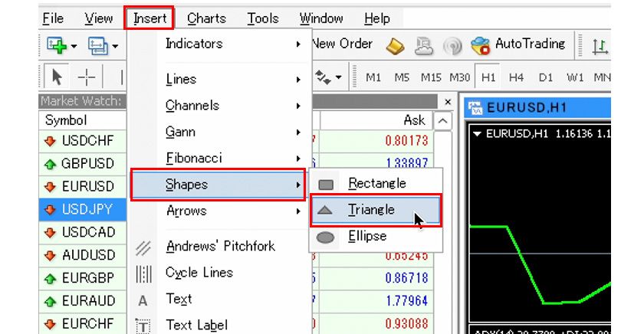644x334 pixels.
Task: Choose Text Label from Insert menu
Action: (x=220, y=326)
